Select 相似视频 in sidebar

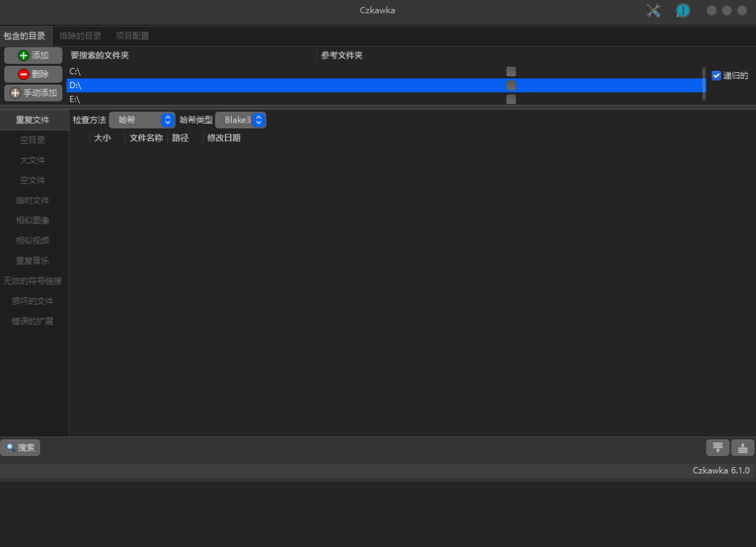pyautogui.click(x=34, y=241)
